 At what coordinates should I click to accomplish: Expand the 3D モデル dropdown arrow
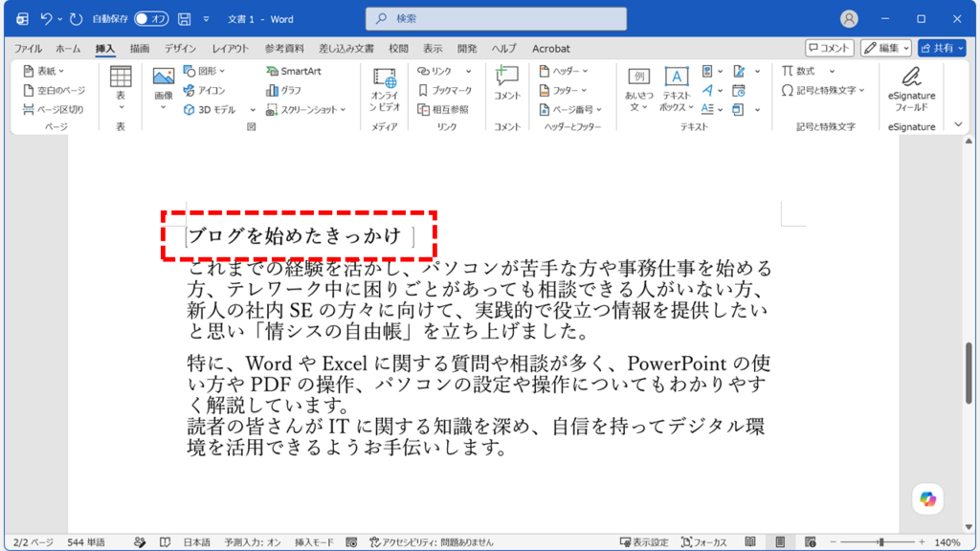tap(253, 110)
